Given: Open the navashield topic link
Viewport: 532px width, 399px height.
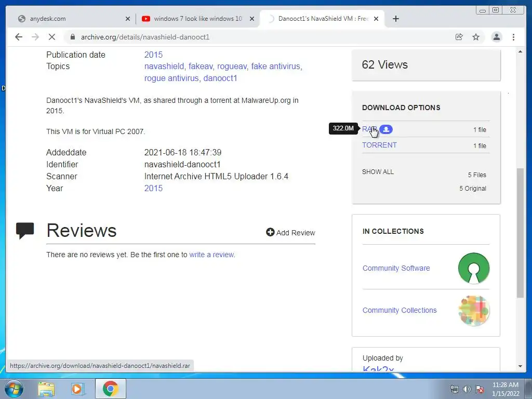Looking at the screenshot, I should pyautogui.click(x=164, y=66).
